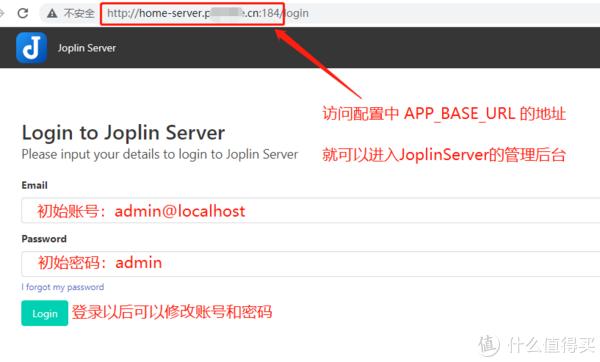600x362 pixels.
Task: Open the I forgot my password link
Action: tap(63, 287)
